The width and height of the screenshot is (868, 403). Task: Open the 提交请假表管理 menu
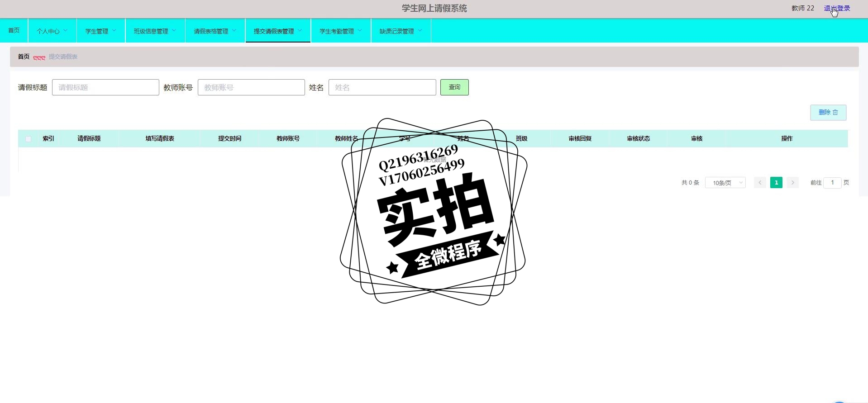coord(278,31)
